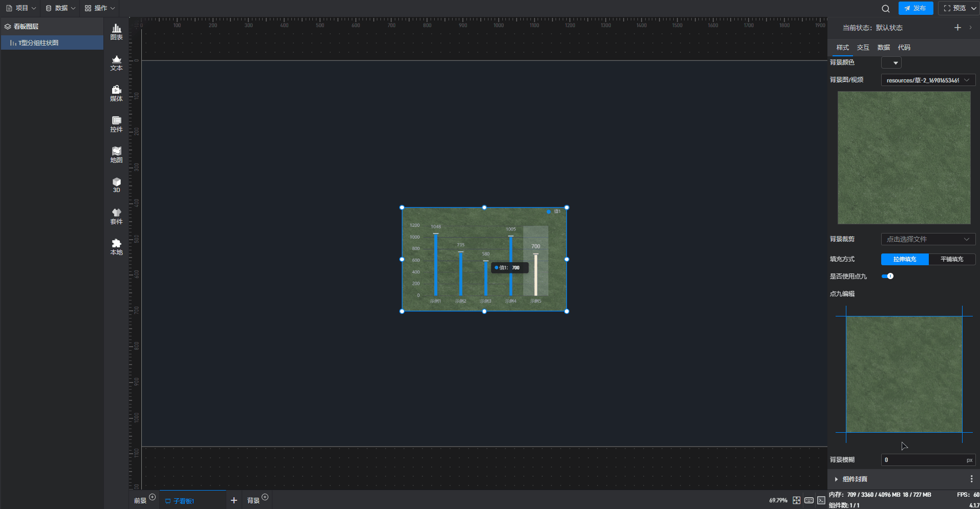This screenshot has height=509, width=980.
Task: Open the 背景图/视频 resource dropdown
Action: (928, 80)
